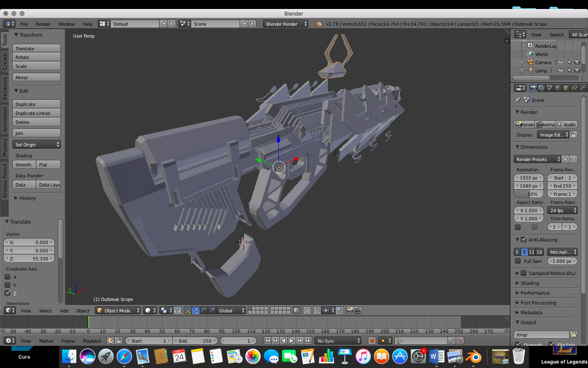Click the Audio render button
Screen dimensions: 588x368
tap(566, 124)
